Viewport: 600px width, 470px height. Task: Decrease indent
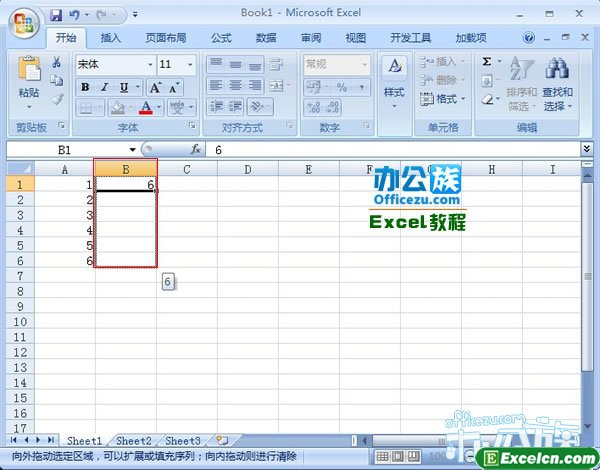point(216,107)
